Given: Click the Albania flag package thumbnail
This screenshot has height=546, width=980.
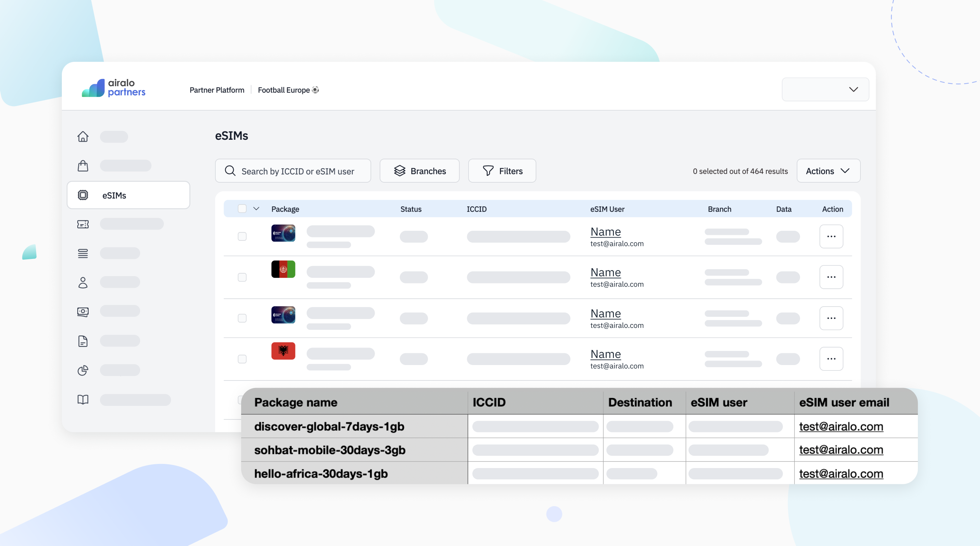Looking at the screenshot, I should pyautogui.click(x=283, y=351).
